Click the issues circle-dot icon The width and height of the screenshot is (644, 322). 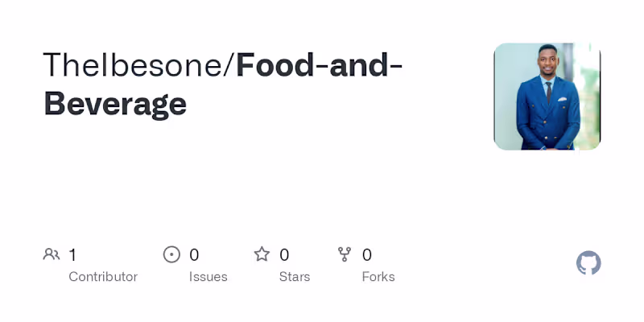(171, 254)
